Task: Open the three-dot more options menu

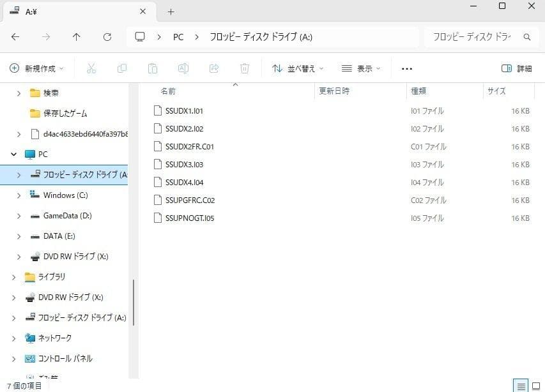Action: tap(407, 68)
